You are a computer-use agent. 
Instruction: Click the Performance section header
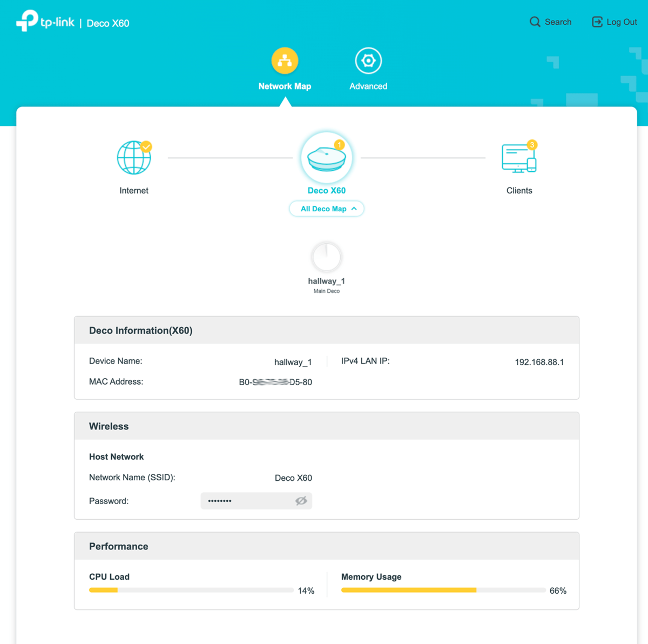click(x=327, y=546)
